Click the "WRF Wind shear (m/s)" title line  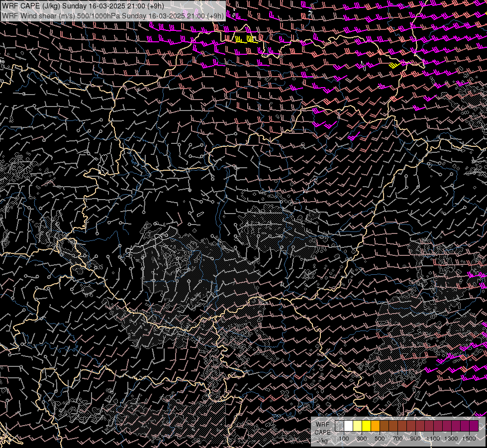click(x=113, y=16)
